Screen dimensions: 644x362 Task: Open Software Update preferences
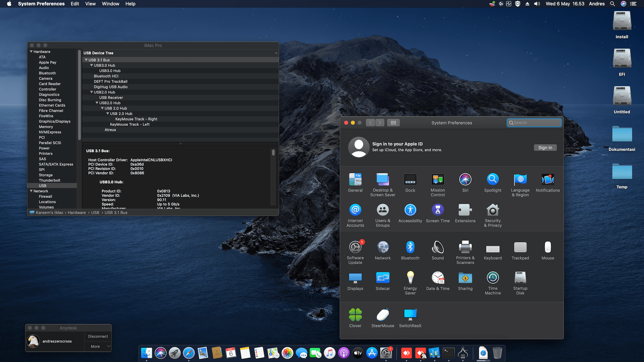point(355,252)
